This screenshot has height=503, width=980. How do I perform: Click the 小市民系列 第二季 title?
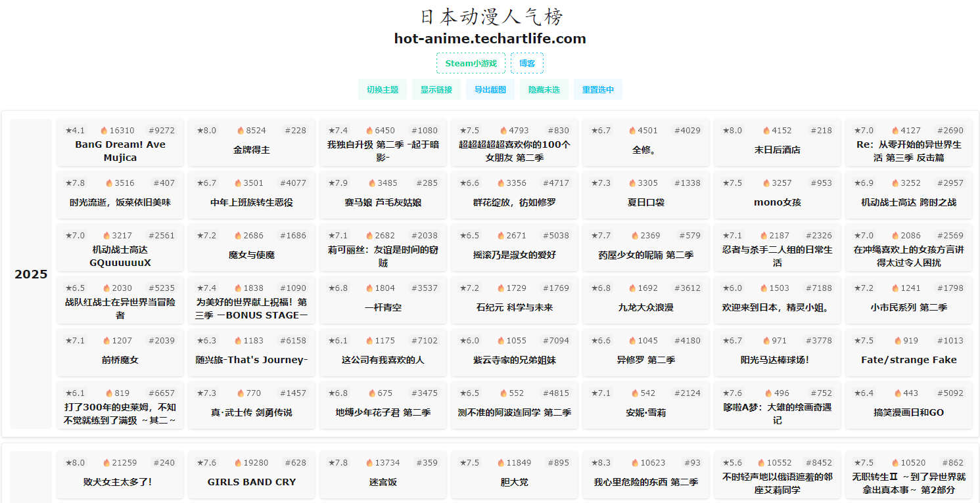pyautogui.click(x=909, y=307)
